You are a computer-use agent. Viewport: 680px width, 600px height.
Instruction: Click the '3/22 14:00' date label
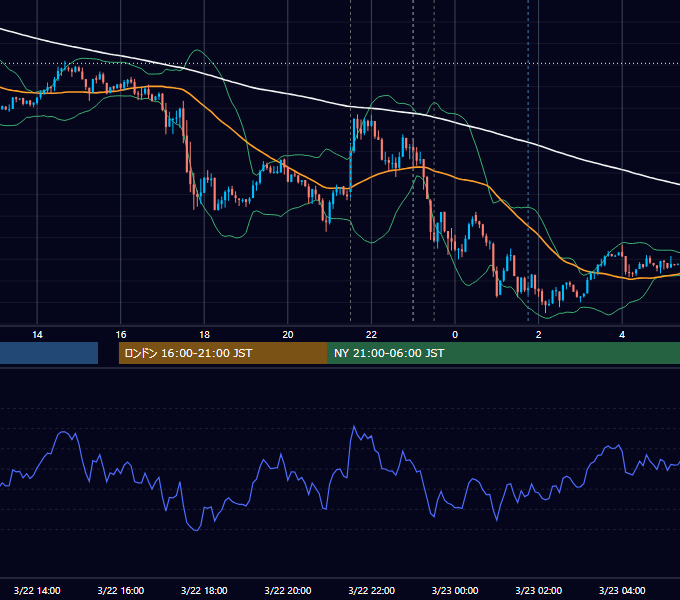pyautogui.click(x=37, y=590)
